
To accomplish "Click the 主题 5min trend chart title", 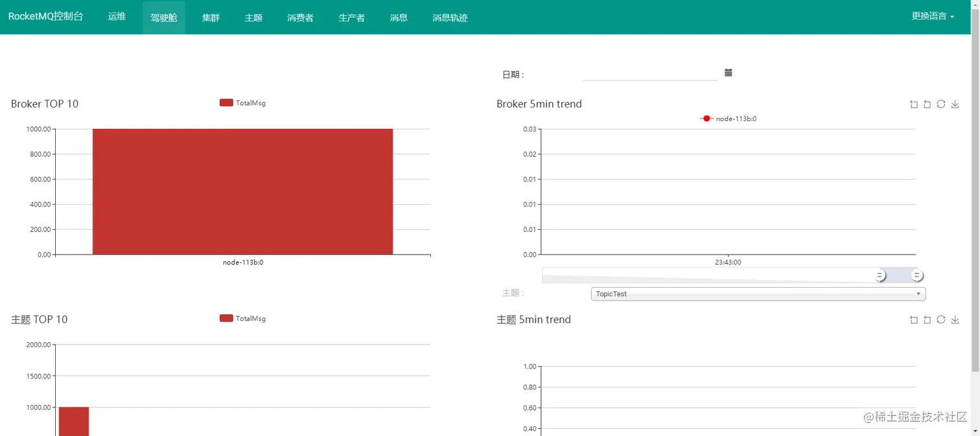I will click(533, 319).
